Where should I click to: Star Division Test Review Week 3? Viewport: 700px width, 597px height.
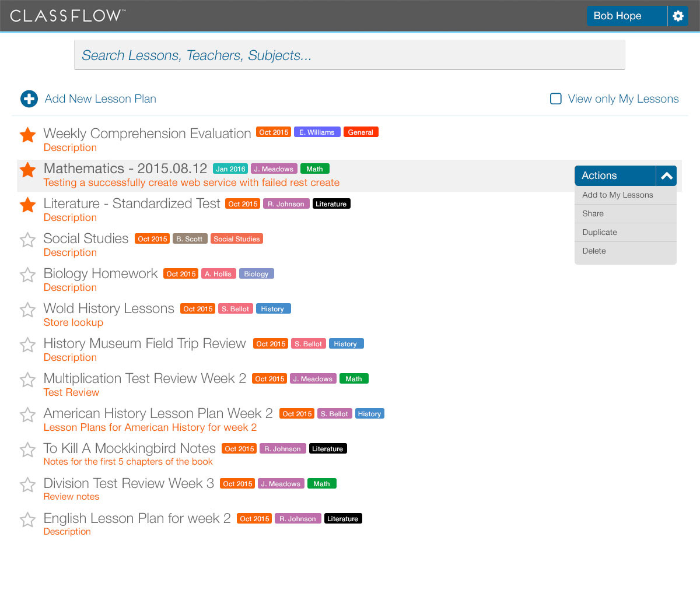(28, 484)
